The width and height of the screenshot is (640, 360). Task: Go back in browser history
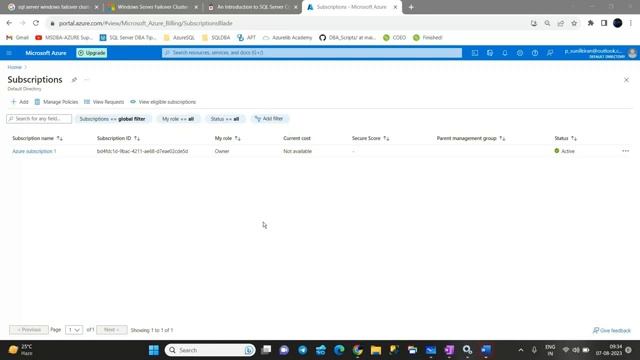point(9,23)
